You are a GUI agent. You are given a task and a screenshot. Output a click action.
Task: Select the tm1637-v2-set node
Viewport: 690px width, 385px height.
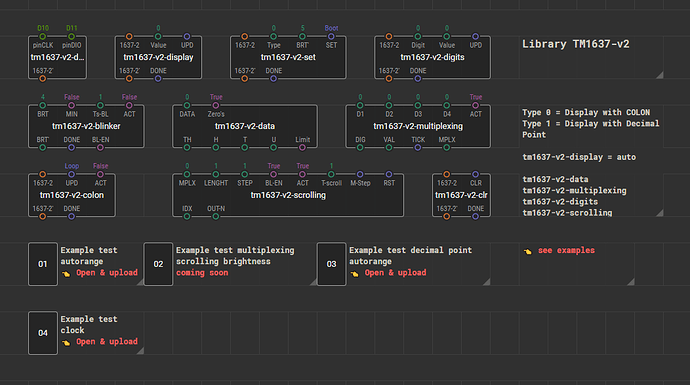(x=288, y=58)
